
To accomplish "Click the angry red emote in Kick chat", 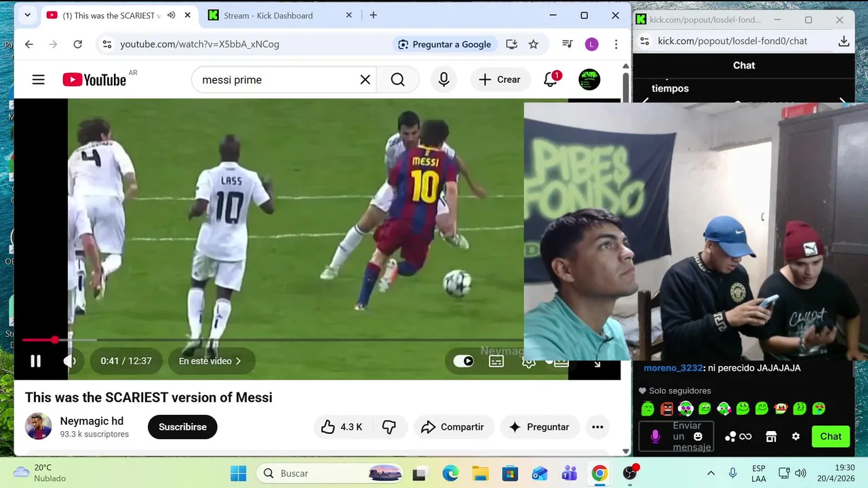I will 667,409.
